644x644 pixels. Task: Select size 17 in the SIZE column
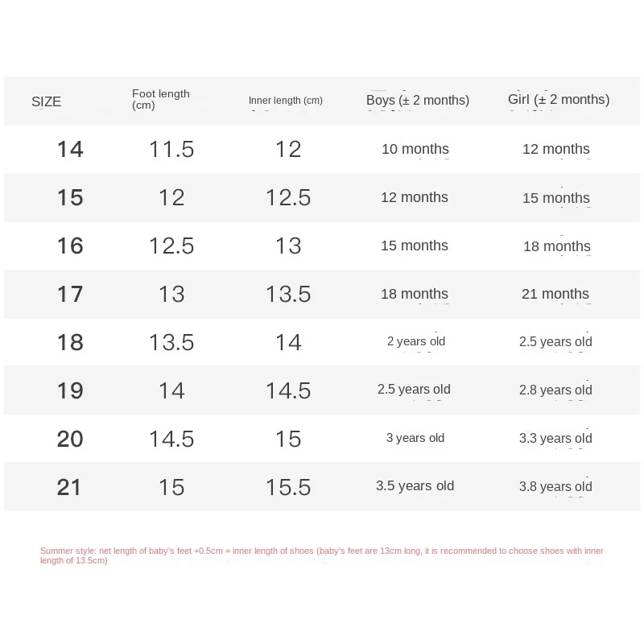click(x=70, y=294)
